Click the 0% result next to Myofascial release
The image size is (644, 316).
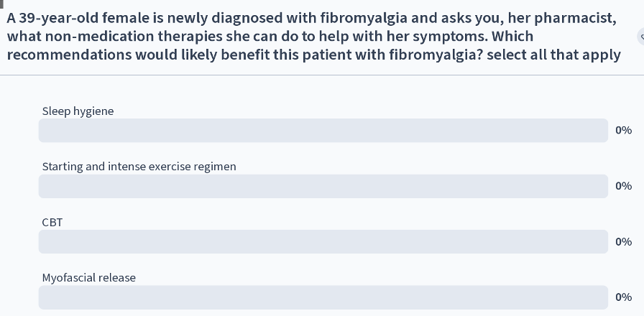(623, 297)
